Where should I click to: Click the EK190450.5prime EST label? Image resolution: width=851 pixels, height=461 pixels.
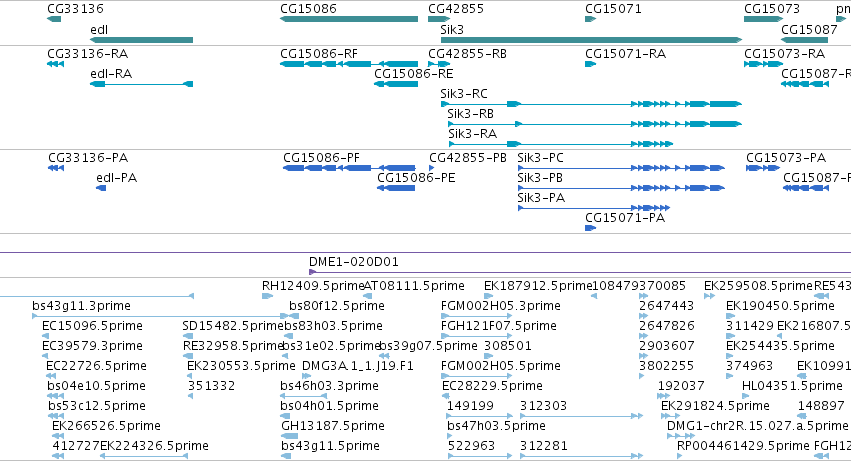(x=780, y=306)
